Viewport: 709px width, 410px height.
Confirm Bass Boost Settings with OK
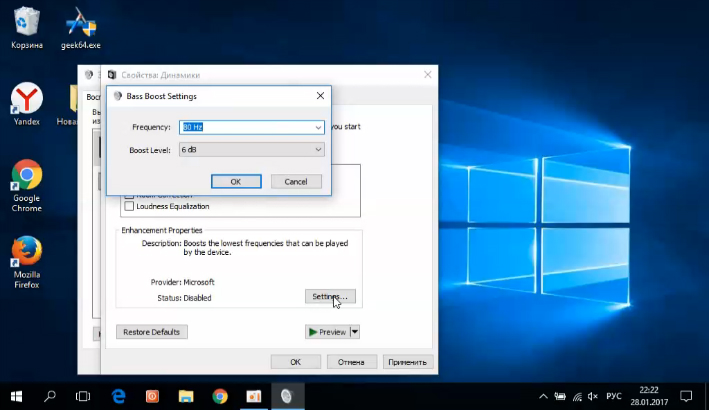point(236,181)
